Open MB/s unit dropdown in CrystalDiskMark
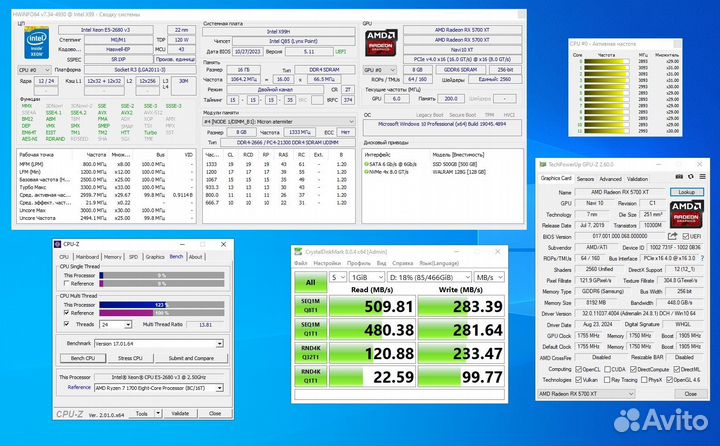 [489, 277]
